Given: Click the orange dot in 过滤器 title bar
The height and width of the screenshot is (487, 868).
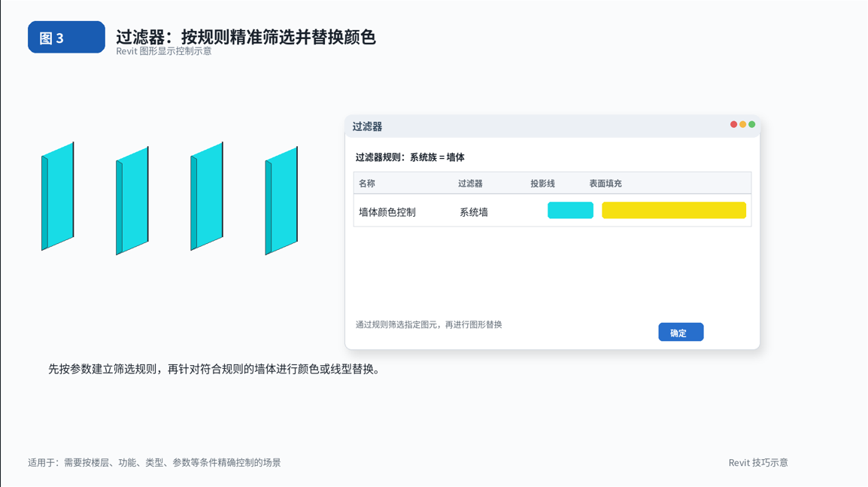Looking at the screenshot, I should tap(742, 124).
